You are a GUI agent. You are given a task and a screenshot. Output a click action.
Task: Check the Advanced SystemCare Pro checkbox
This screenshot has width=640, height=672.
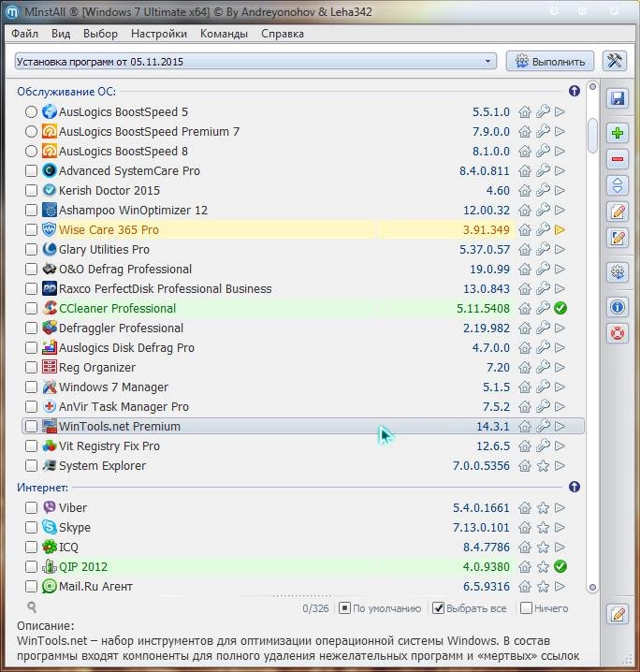pos(31,170)
